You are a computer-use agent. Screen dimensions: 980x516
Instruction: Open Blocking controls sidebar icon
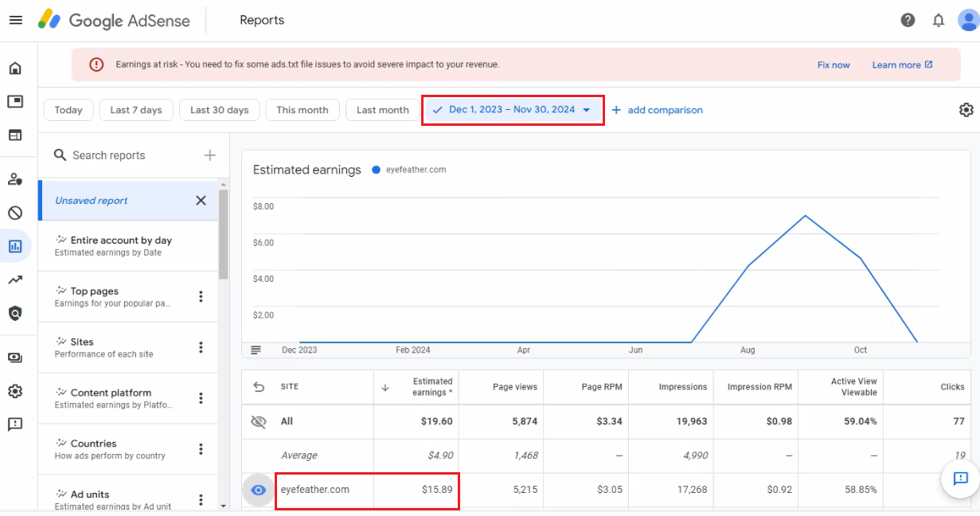pyautogui.click(x=15, y=213)
